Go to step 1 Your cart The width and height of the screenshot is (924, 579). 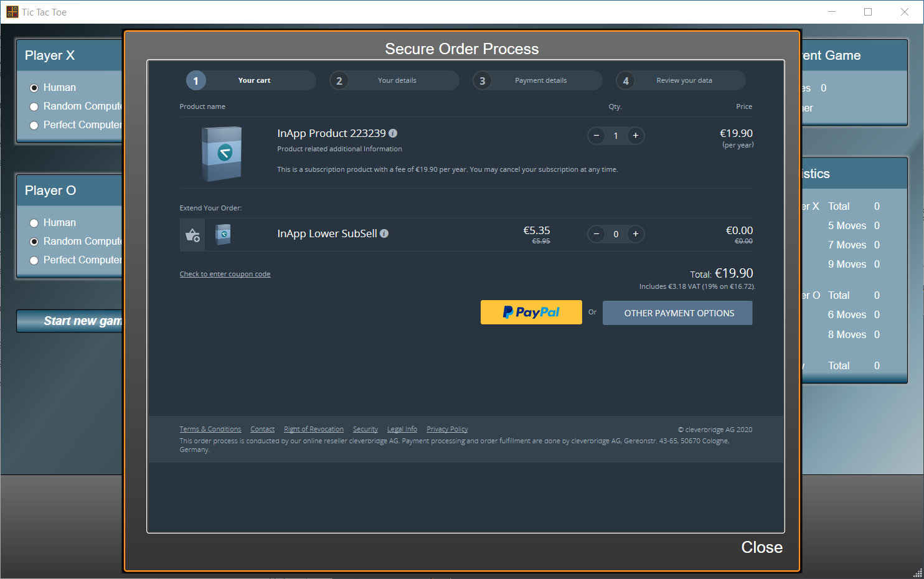pyautogui.click(x=251, y=80)
